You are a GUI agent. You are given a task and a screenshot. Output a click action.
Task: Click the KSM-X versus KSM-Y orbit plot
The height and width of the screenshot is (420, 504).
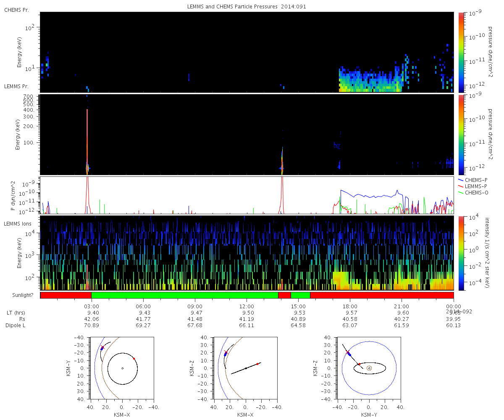(x=122, y=367)
